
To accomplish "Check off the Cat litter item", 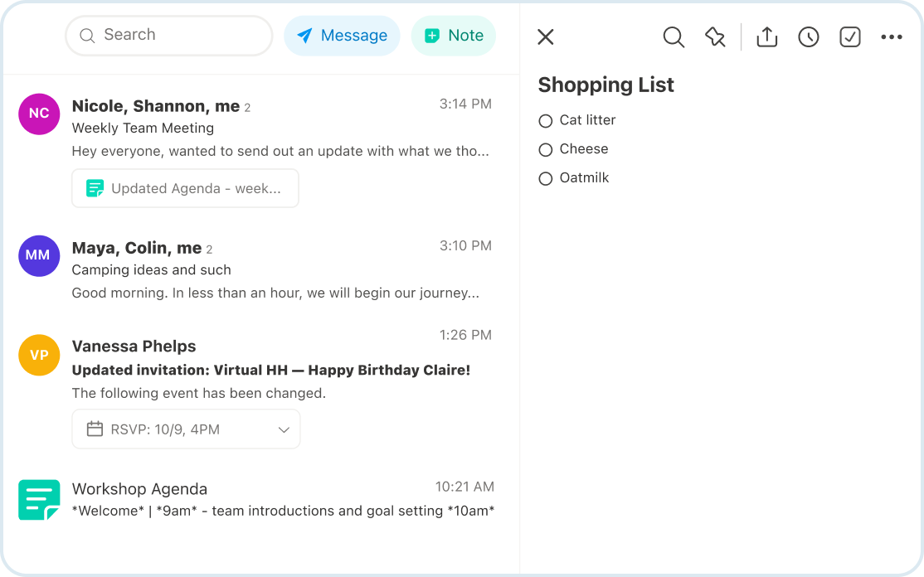I will click(x=546, y=121).
